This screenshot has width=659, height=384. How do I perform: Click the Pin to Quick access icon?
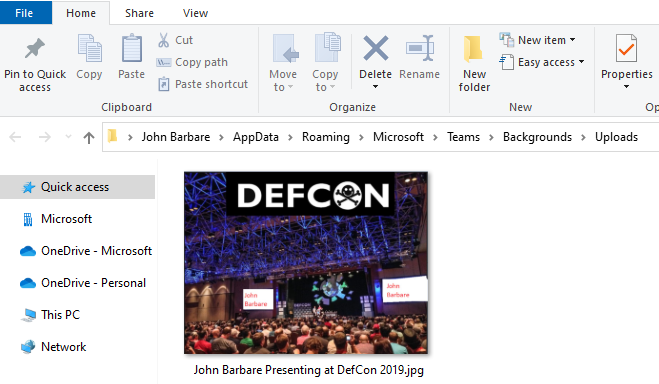coord(34,49)
